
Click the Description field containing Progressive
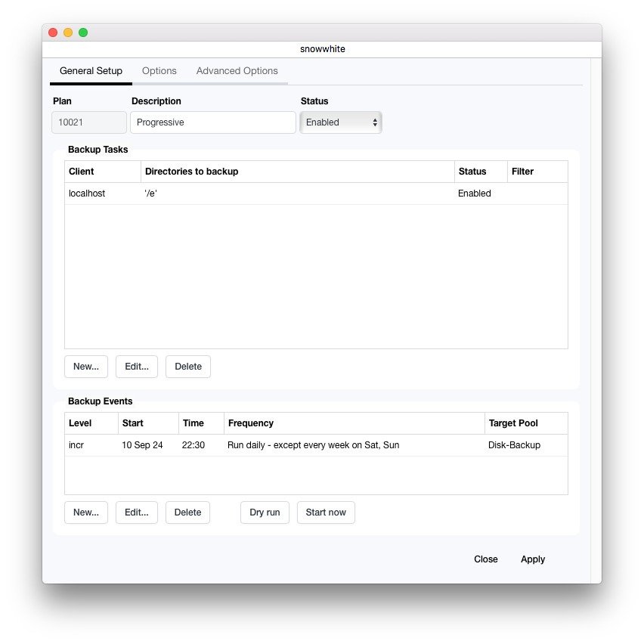tap(212, 122)
